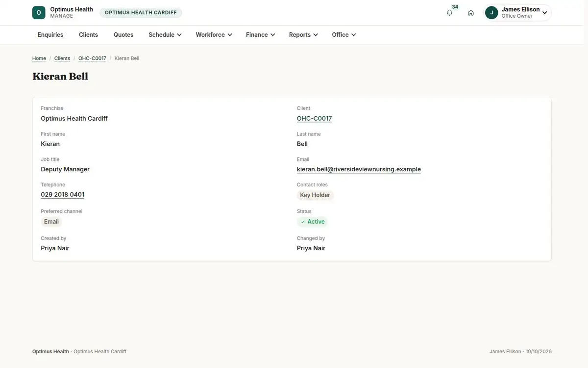Expand the James Ellison account menu

point(517,13)
